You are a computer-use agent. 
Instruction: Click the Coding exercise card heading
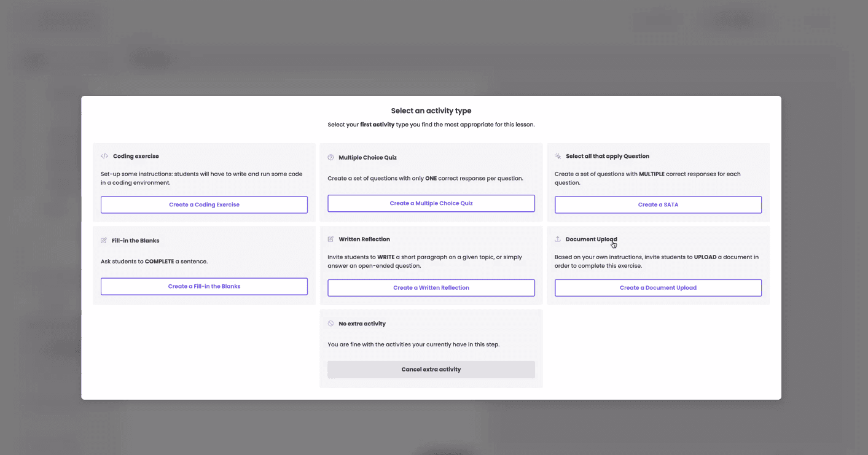[x=136, y=156]
